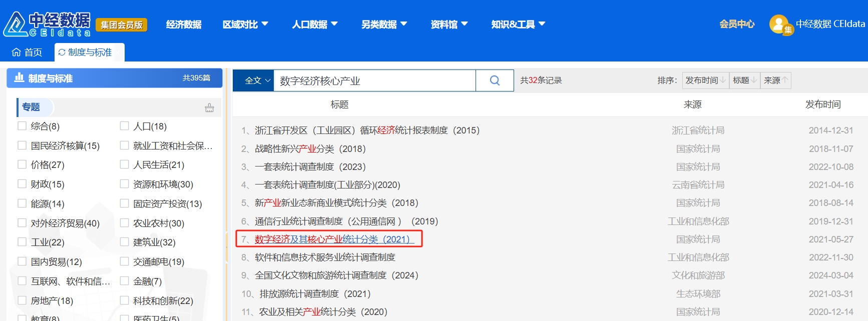Screen dimensions: 868x321
Task: Click the search keyword input field
Action: click(374, 80)
